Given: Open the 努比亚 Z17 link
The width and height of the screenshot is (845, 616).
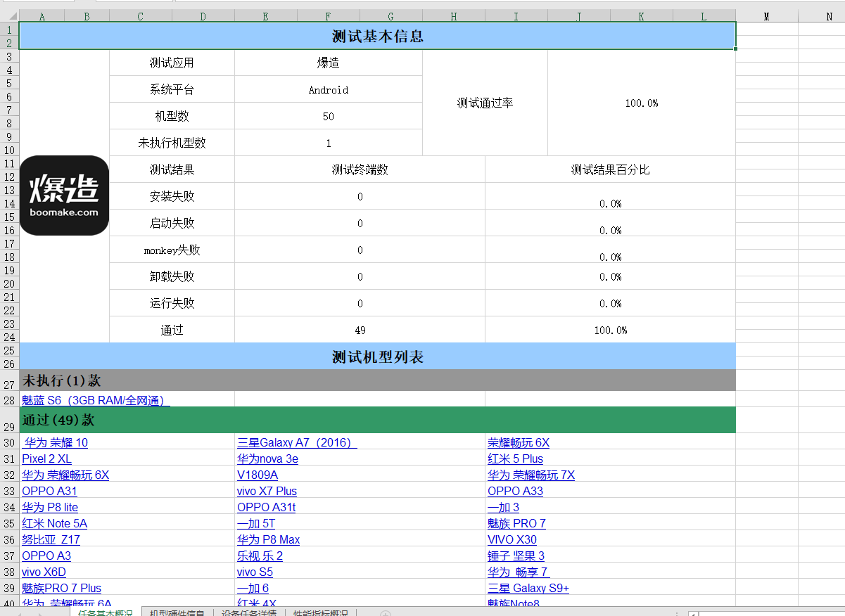Looking at the screenshot, I should pyautogui.click(x=51, y=539).
